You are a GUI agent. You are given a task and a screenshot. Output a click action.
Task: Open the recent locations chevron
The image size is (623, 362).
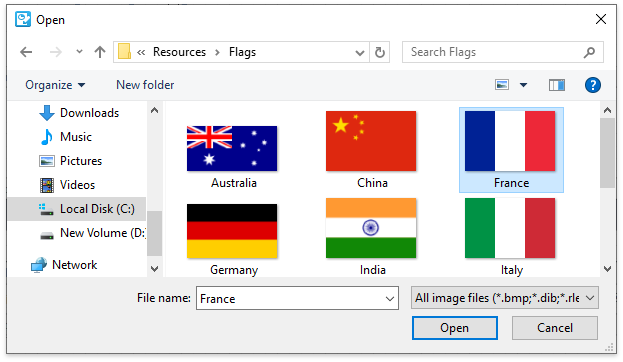pyautogui.click(x=79, y=52)
